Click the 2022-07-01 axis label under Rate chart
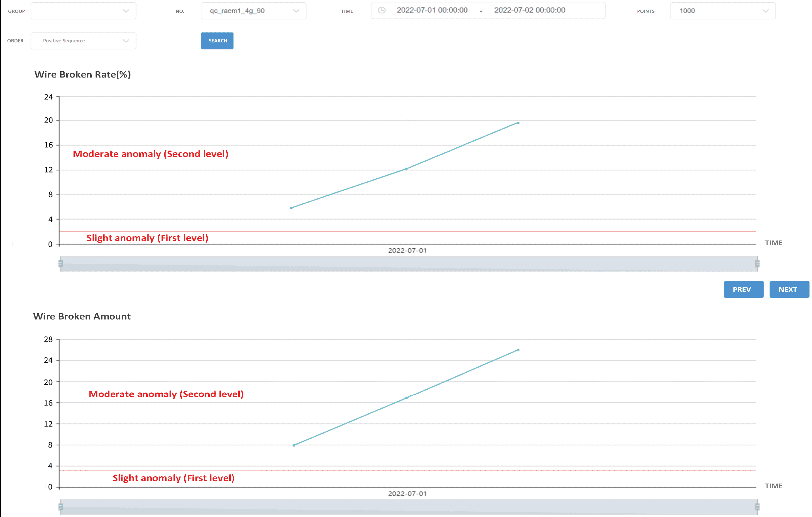This screenshot has height=517, width=812. point(407,250)
